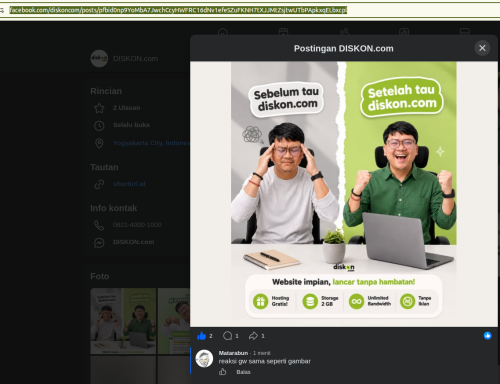Open the second, partly hidden Foto thumbnail
The width and height of the screenshot is (500, 384).
click(x=174, y=321)
